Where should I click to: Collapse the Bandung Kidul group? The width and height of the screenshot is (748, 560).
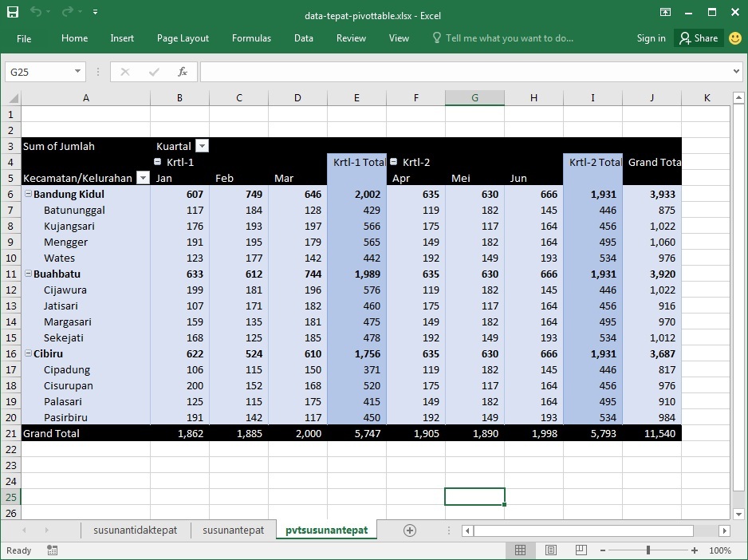[x=28, y=194]
